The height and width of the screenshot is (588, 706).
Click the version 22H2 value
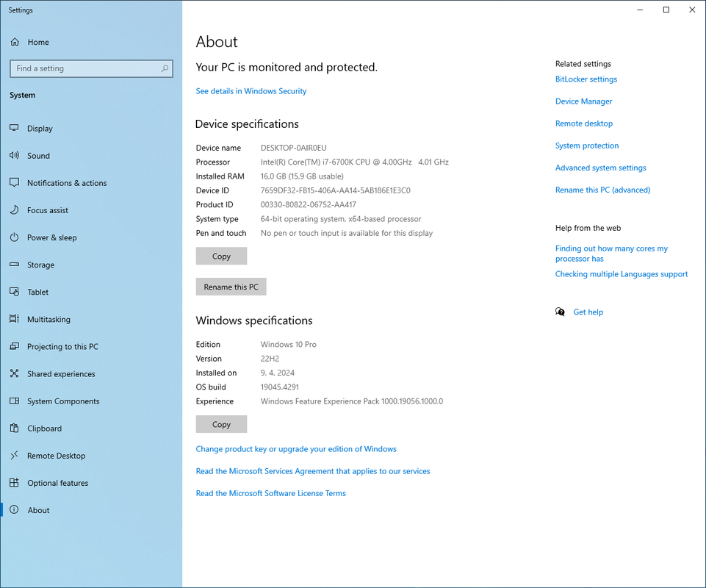click(270, 359)
